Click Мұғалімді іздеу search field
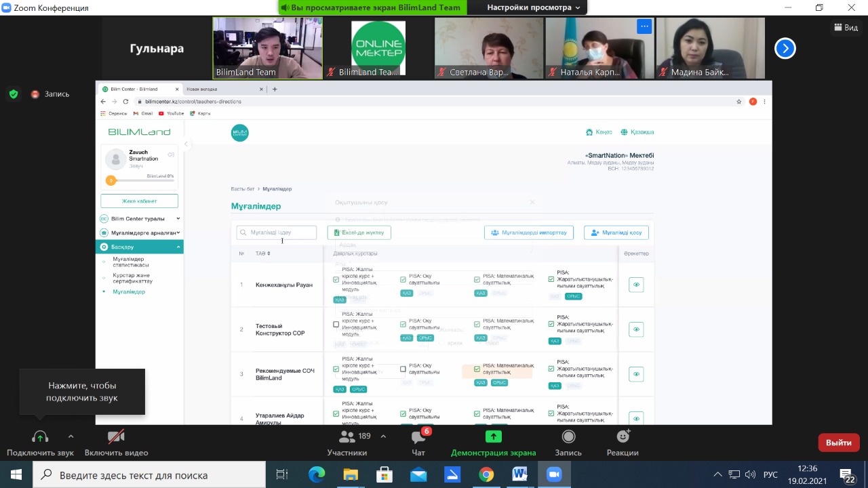The image size is (868, 488). pyautogui.click(x=277, y=232)
